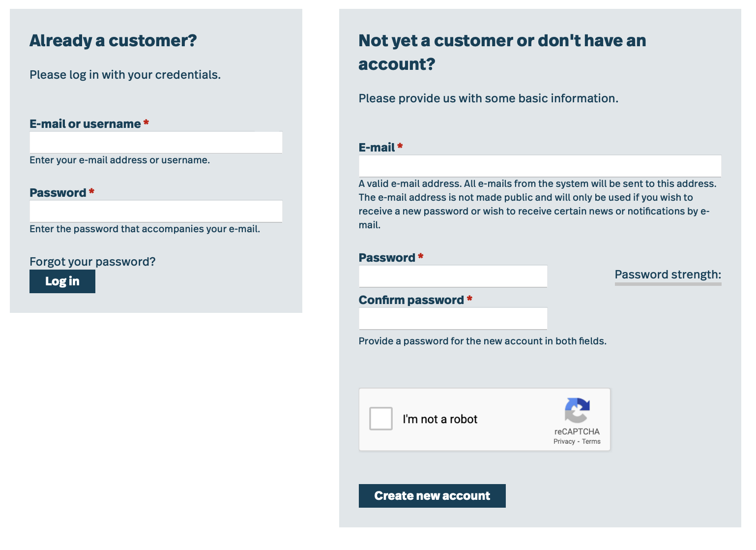Screen dimensions: 756x550
Task: Click the "Confirm password" label
Action: click(x=411, y=300)
